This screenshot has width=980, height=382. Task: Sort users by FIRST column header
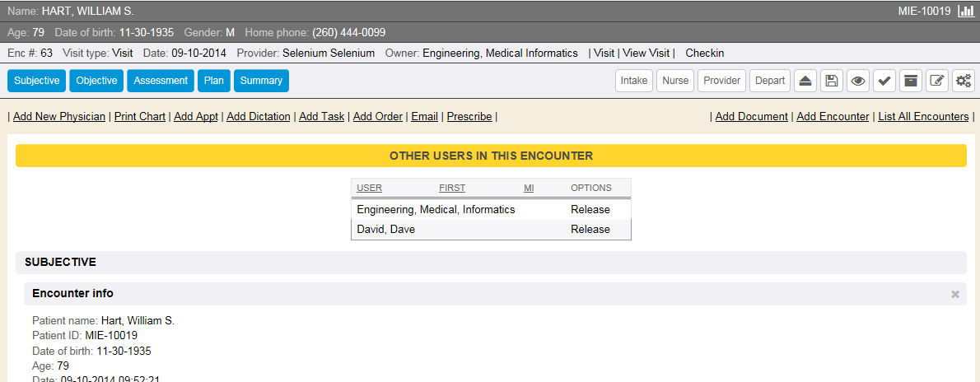click(452, 189)
